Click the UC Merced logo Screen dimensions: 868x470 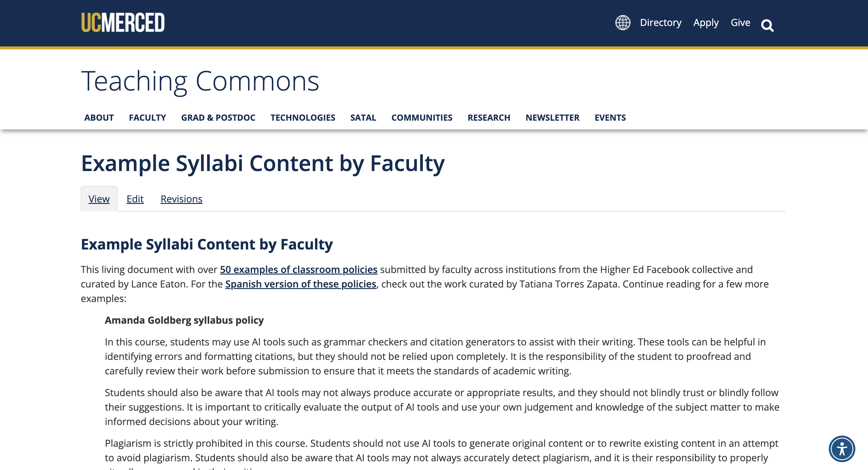123,22
